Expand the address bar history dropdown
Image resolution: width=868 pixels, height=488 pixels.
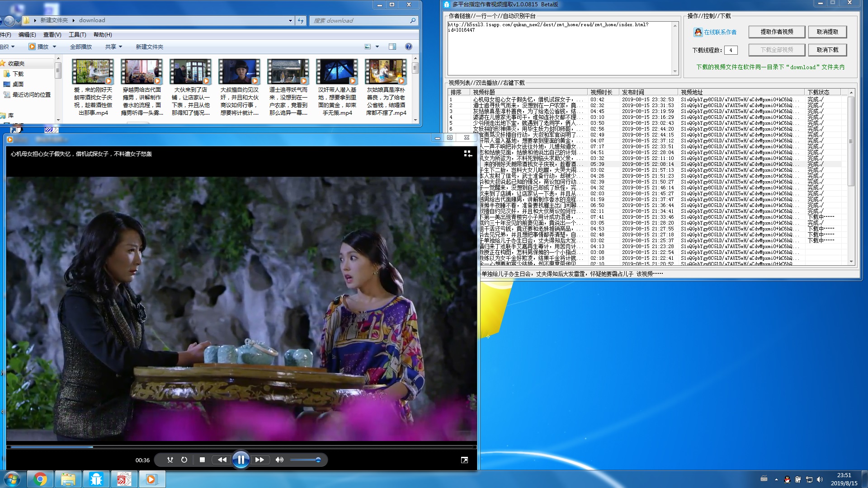(x=290, y=20)
